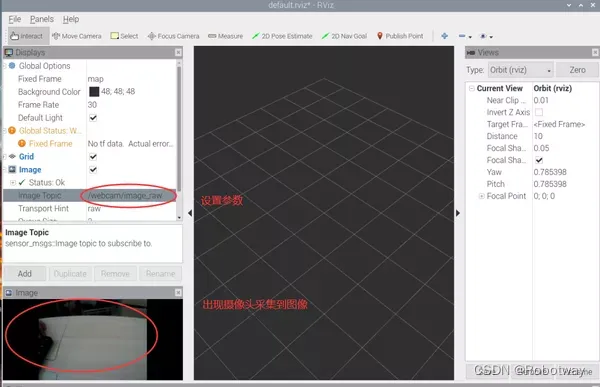Select the Background Color text 48; 48; 48
Viewport: 600px width, 387px height.
click(x=118, y=91)
